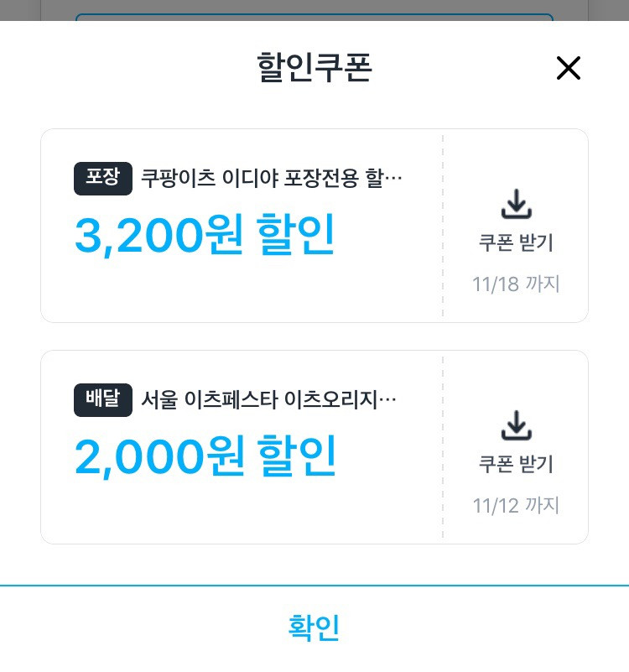
Task: Select 쿠폰 받기 expiring 11/18
Action: 517,242
